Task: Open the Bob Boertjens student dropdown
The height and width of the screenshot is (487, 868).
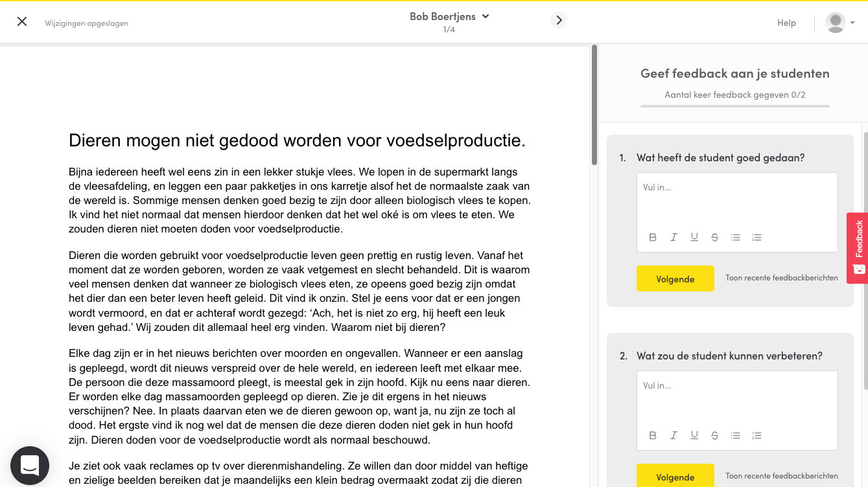Action: point(449,16)
